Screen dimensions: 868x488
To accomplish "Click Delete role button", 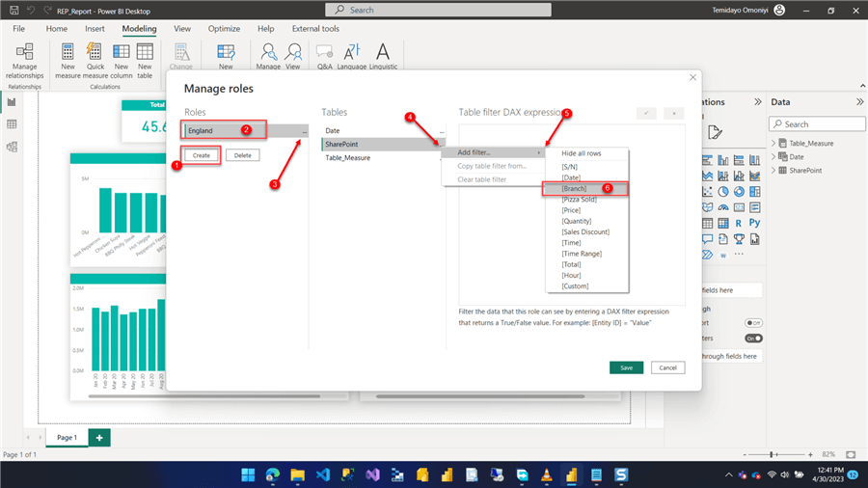I will pos(242,155).
